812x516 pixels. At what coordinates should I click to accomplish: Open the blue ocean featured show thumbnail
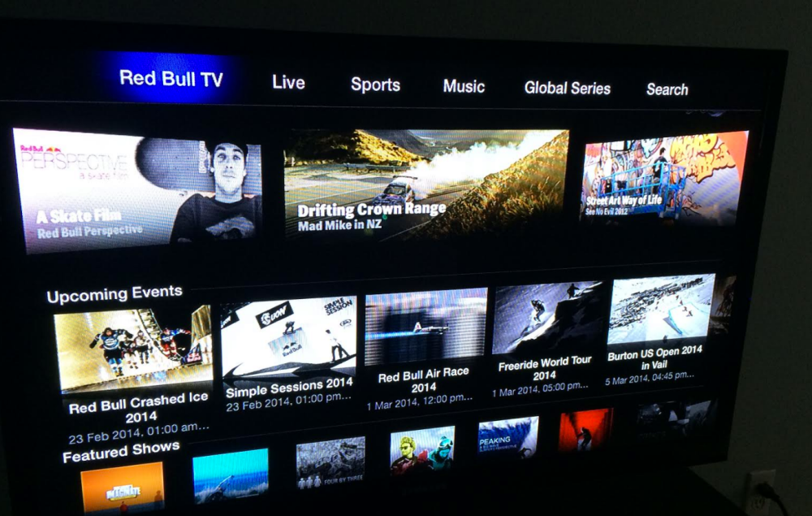click(231, 474)
